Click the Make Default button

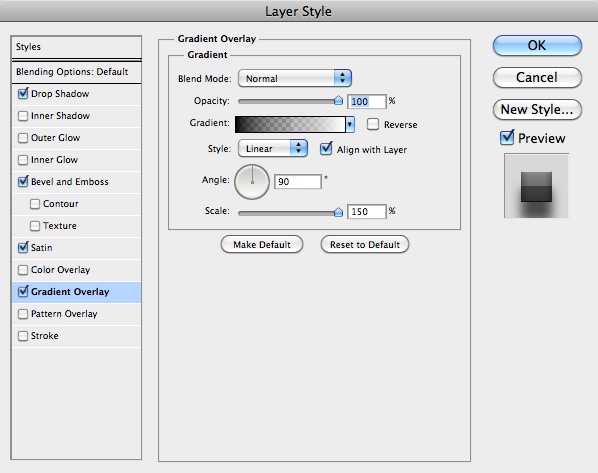(x=262, y=245)
